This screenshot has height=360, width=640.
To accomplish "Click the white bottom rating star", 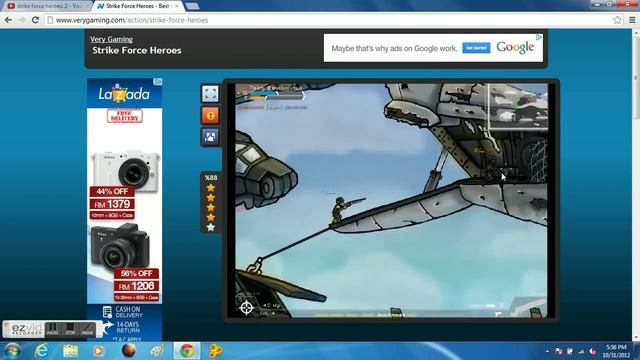I will (x=211, y=227).
